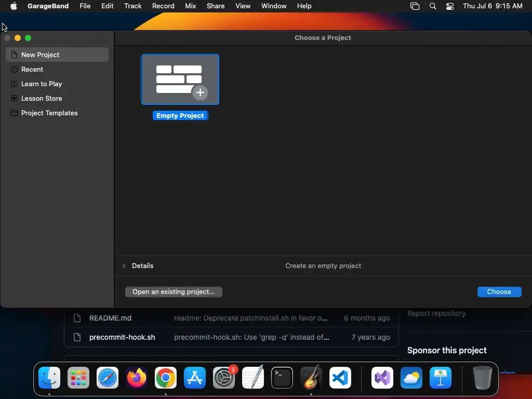Screen dimensions: 532x399
Task: Open Control Center in the menu bar
Action: 450,6
